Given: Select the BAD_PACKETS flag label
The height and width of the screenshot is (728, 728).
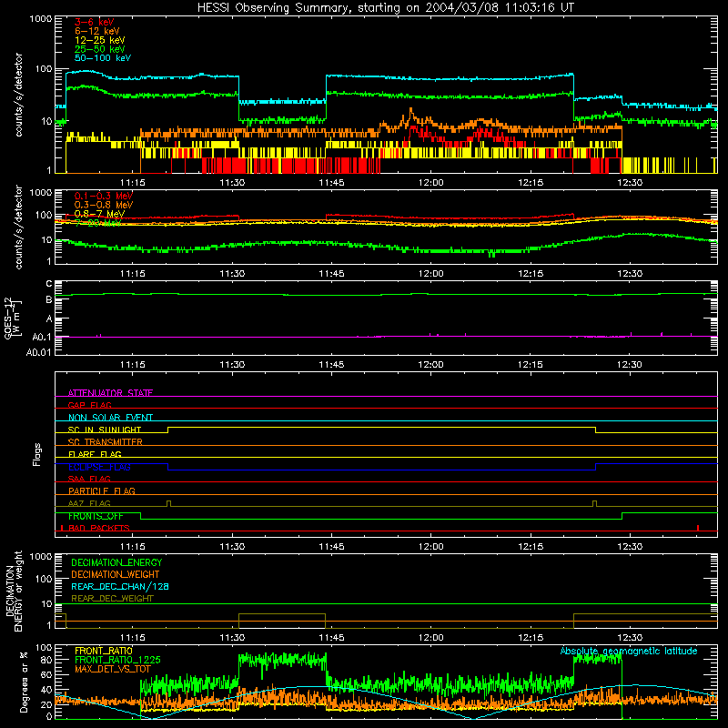Looking at the screenshot, I should tap(99, 528).
